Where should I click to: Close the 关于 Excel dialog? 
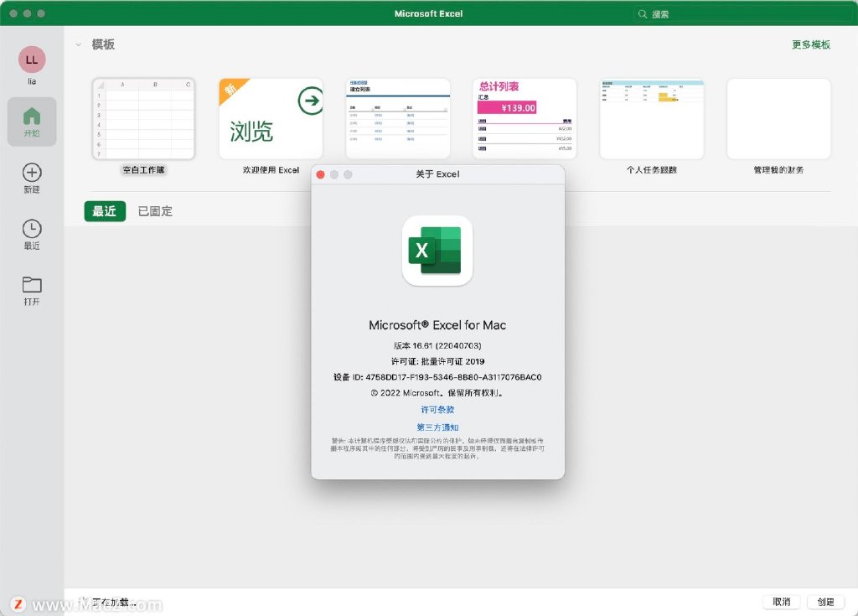[320, 174]
